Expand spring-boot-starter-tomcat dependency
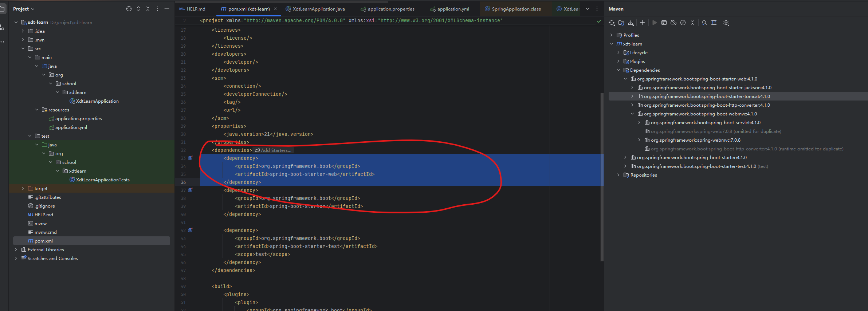 pyautogui.click(x=632, y=97)
